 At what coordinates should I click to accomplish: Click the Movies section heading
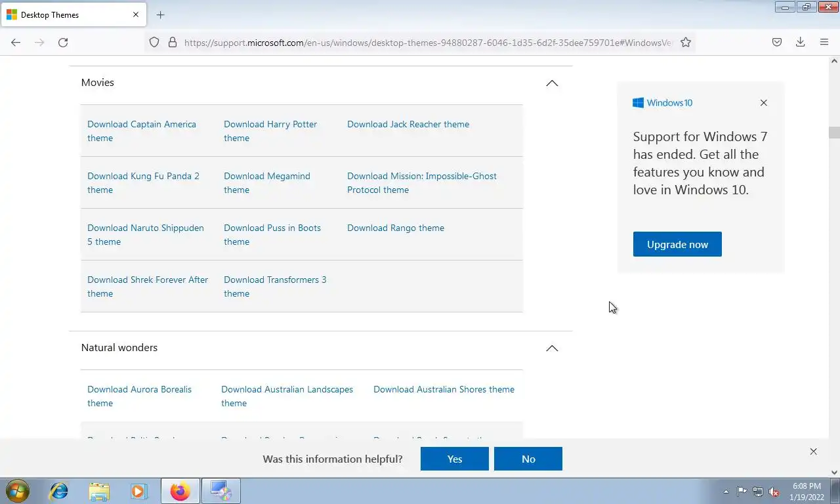(x=98, y=83)
